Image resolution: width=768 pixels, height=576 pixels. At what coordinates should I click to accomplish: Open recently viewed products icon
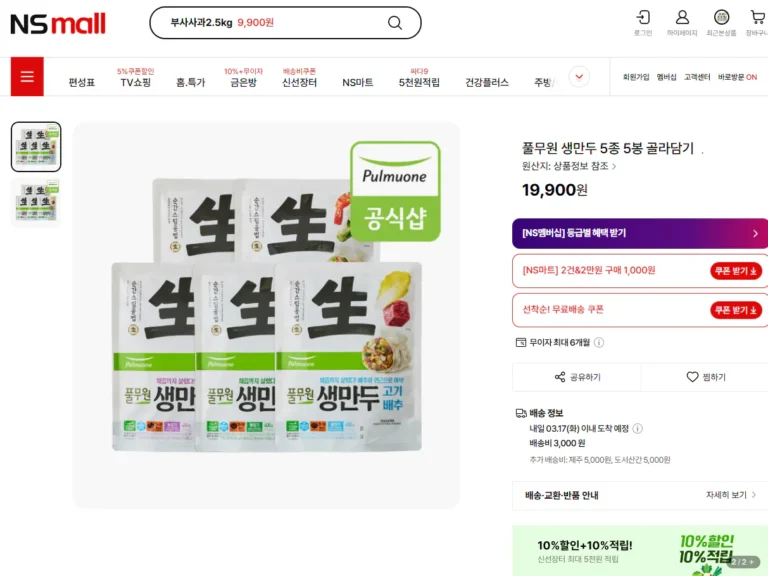pyautogui.click(x=721, y=18)
